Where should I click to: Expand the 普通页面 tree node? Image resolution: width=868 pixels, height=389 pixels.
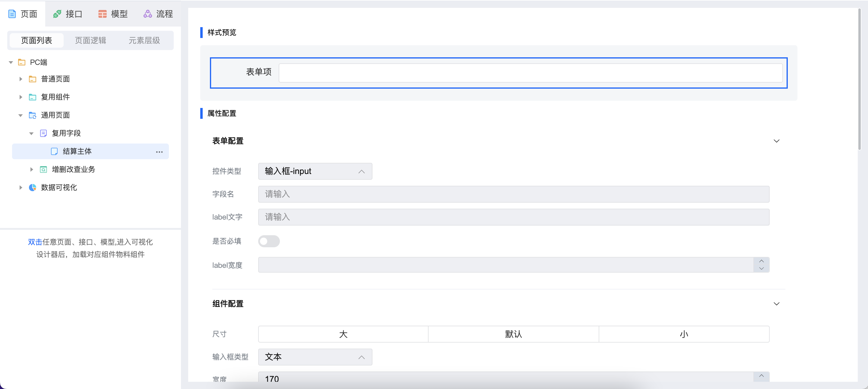pos(21,79)
